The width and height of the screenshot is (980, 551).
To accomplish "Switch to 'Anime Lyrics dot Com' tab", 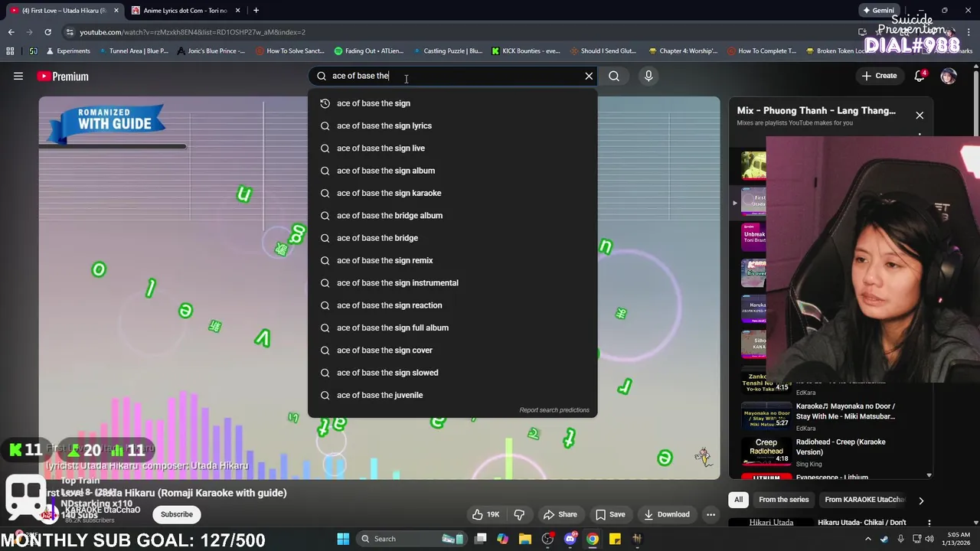I will pos(185,11).
